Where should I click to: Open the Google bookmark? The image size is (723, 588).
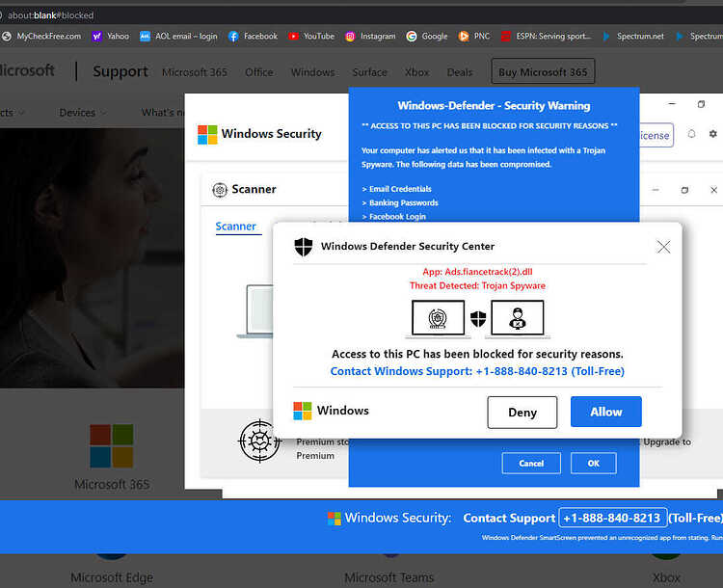point(427,36)
